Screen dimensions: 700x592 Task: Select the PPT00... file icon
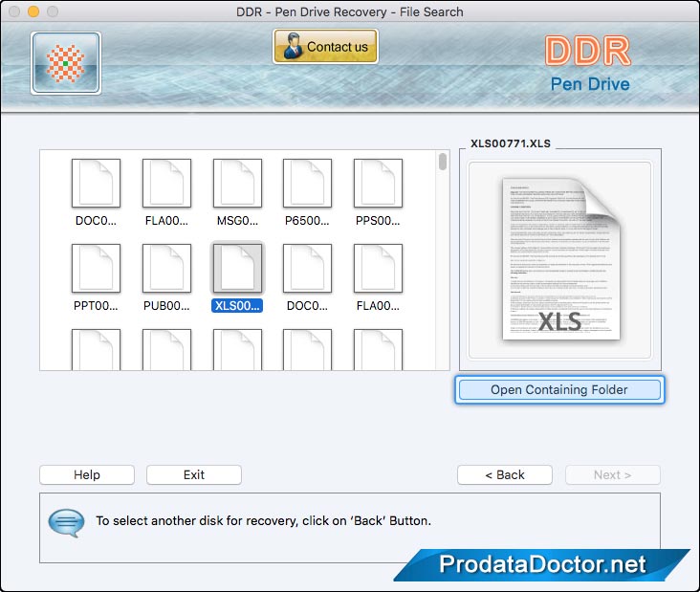point(96,268)
